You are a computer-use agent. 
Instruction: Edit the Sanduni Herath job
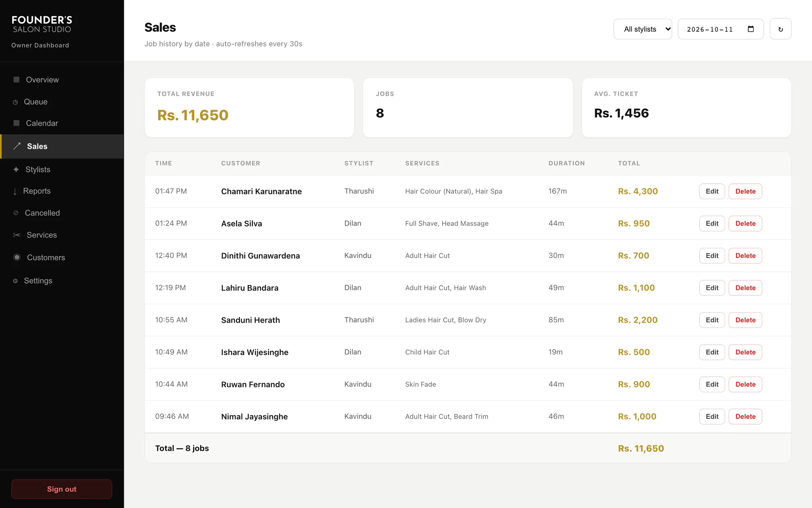pyautogui.click(x=712, y=320)
